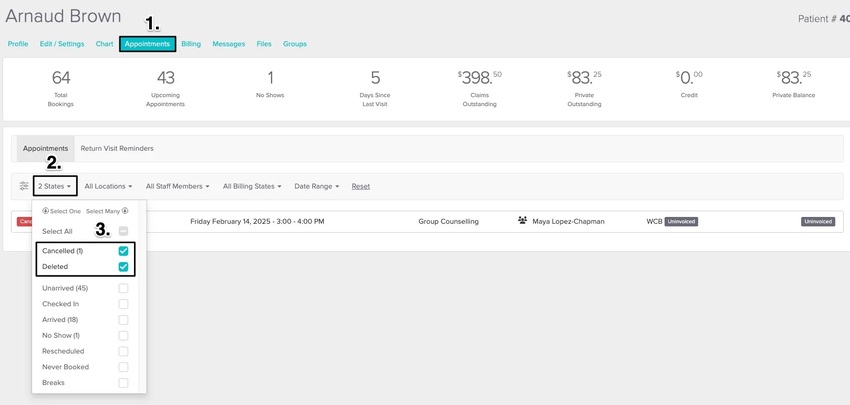Click the 1 No Shows stat

click(270, 84)
